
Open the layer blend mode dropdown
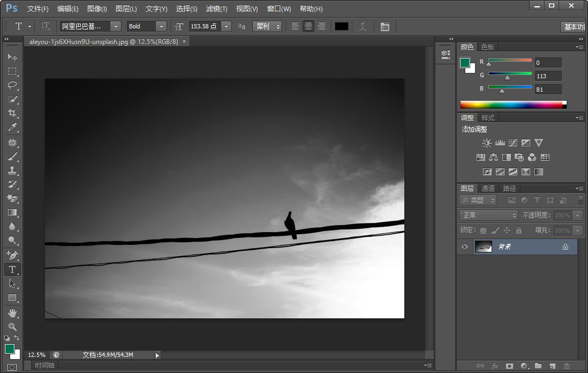point(488,215)
